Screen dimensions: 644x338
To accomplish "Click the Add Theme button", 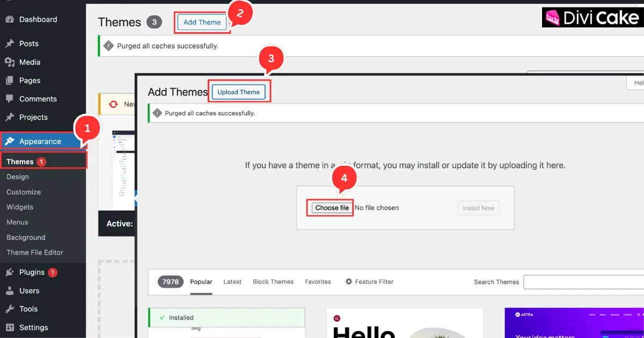I will click(x=202, y=22).
